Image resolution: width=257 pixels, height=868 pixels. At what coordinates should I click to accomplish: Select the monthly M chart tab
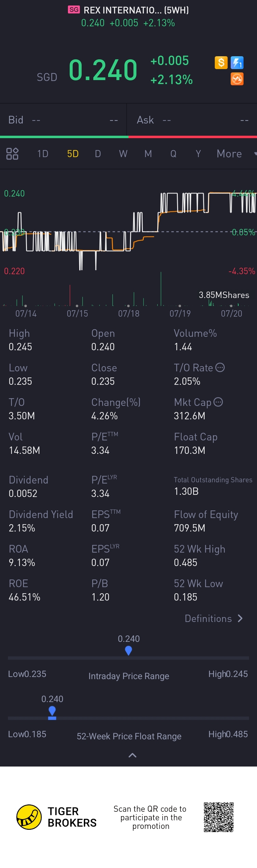pos(148,154)
